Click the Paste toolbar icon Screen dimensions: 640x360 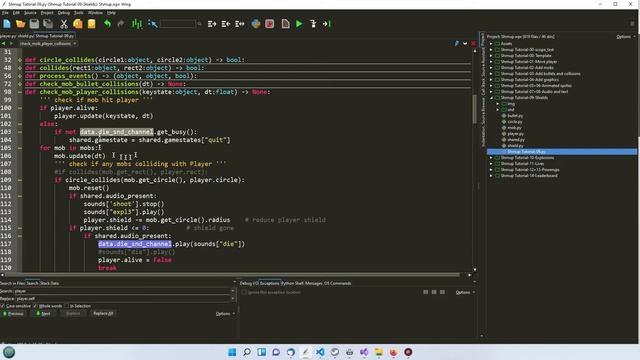[91, 24]
